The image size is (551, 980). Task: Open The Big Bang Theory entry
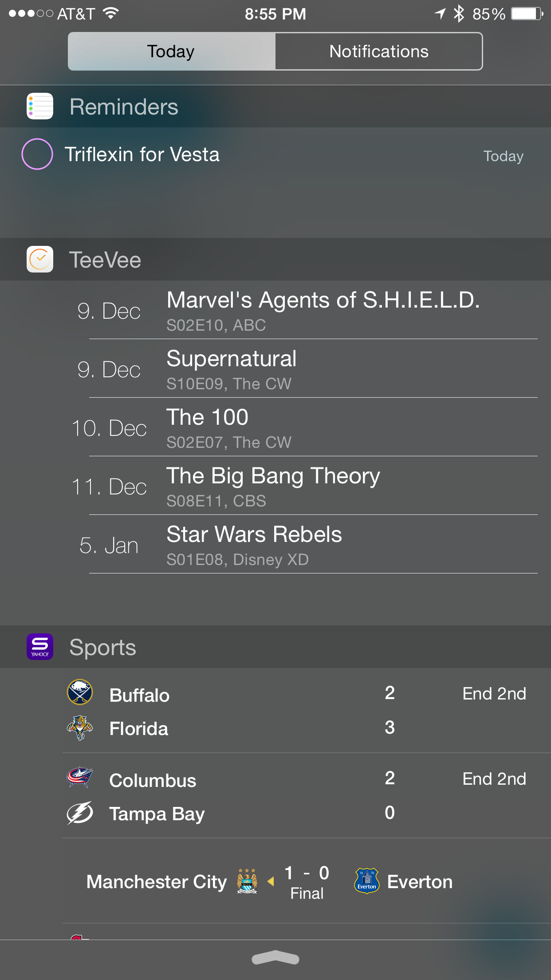click(x=307, y=486)
